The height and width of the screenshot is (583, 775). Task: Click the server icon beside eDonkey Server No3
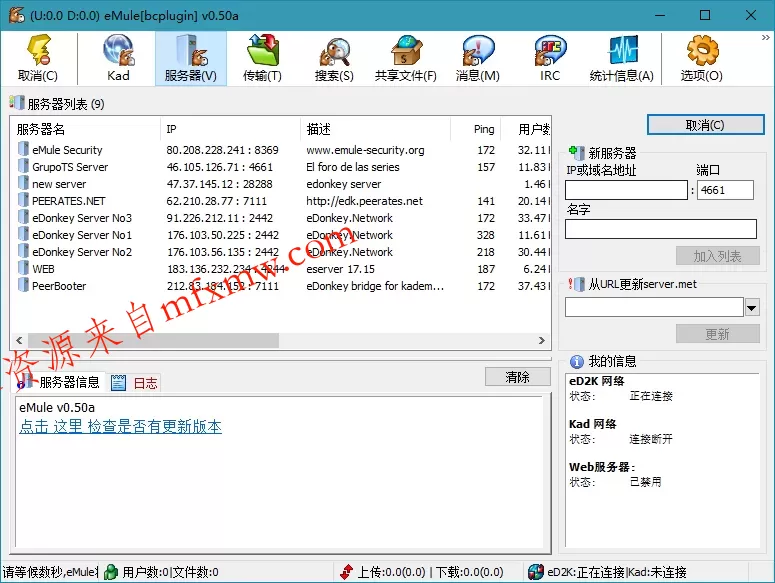coord(23,217)
